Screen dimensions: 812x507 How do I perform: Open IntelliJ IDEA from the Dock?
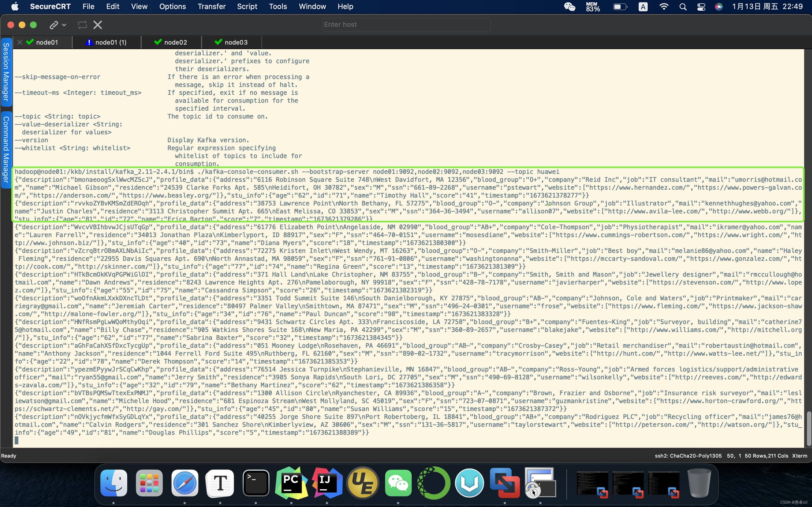[x=327, y=483]
